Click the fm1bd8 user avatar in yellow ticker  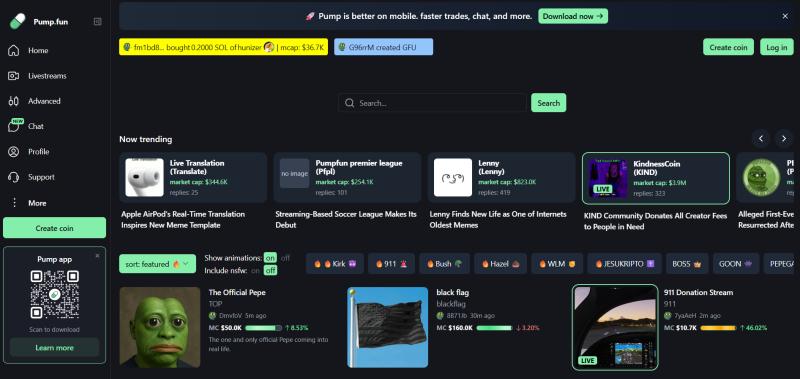pos(127,47)
